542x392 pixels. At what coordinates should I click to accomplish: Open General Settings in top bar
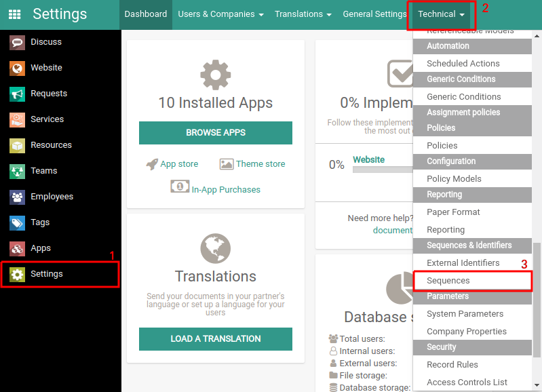[x=374, y=14]
